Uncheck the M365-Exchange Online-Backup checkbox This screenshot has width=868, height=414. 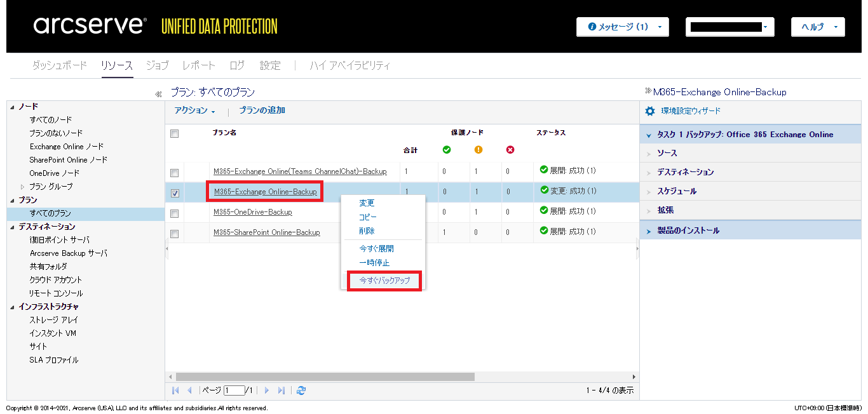175,193
